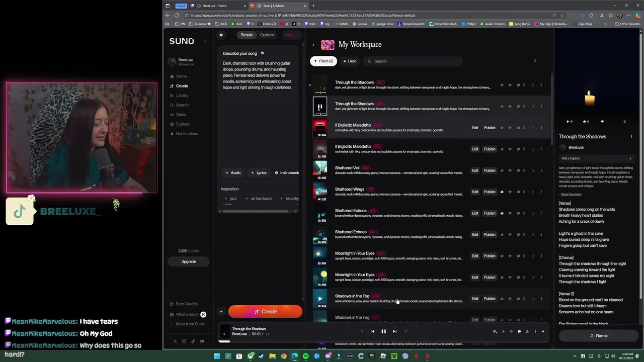Open Notifications in Suno sidebar
This screenshot has height=362, width=644.
184,134
